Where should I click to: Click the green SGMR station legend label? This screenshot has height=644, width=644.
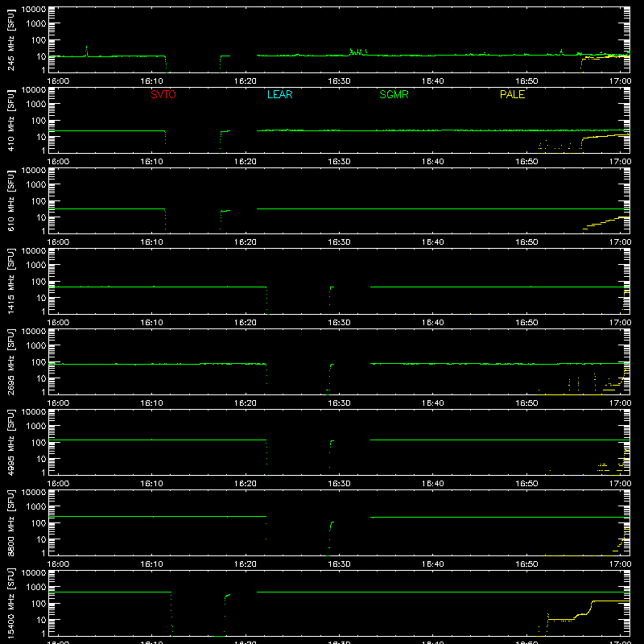(x=394, y=94)
